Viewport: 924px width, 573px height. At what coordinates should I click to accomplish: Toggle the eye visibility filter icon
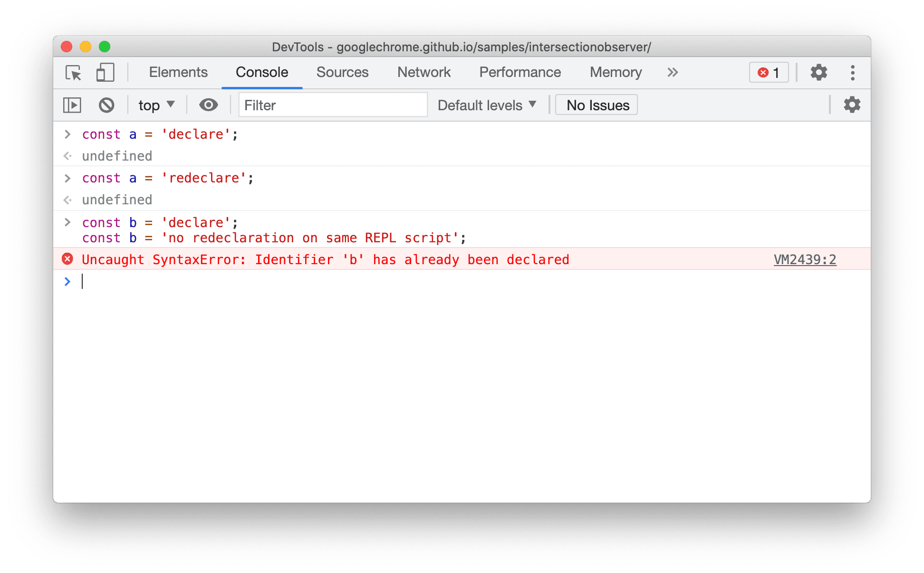(x=207, y=105)
